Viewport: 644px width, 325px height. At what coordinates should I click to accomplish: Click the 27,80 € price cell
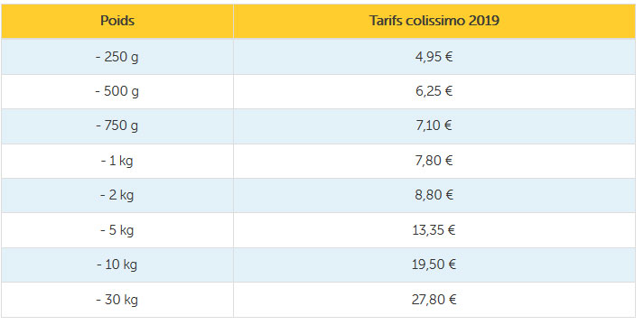(x=434, y=300)
